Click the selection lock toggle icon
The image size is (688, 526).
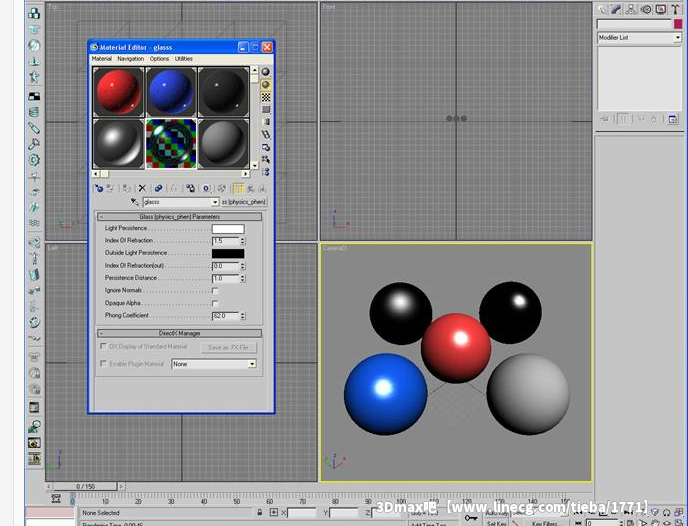(x=260, y=512)
